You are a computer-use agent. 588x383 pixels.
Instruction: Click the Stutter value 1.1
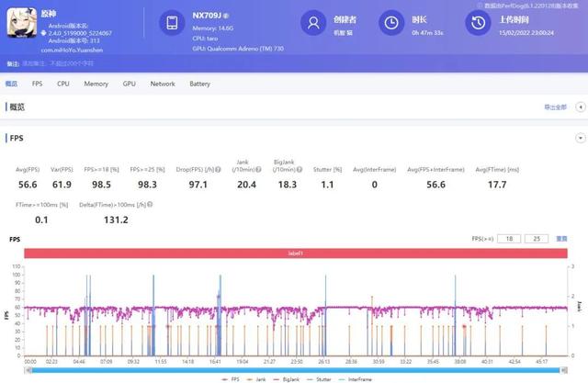click(327, 185)
